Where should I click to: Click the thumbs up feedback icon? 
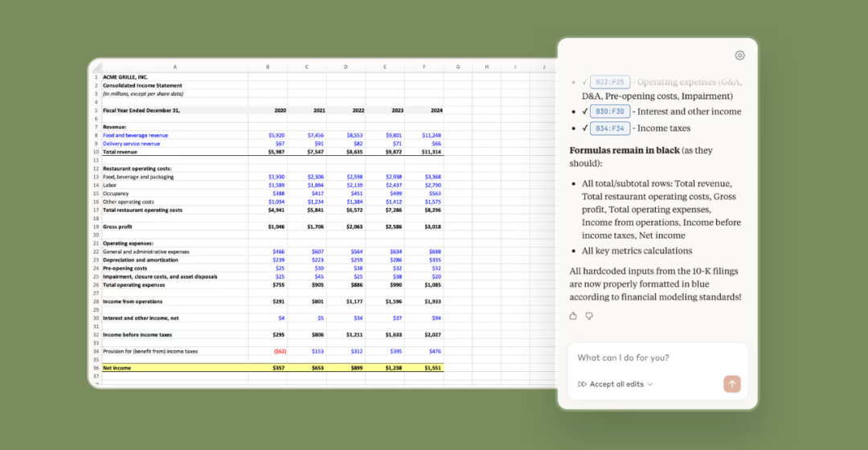(x=573, y=316)
